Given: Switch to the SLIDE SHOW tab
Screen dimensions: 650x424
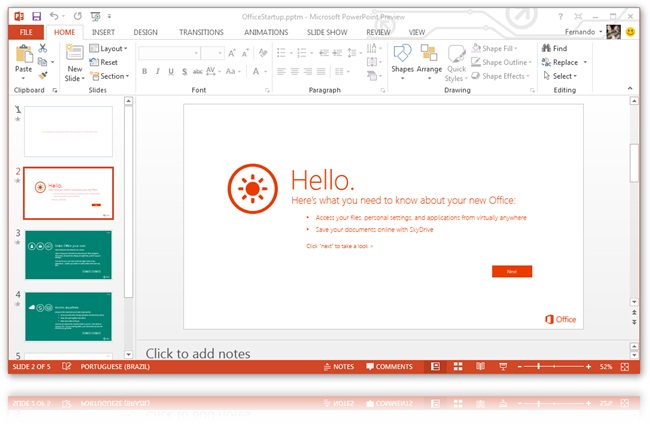Looking at the screenshot, I should click(x=327, y=32).
